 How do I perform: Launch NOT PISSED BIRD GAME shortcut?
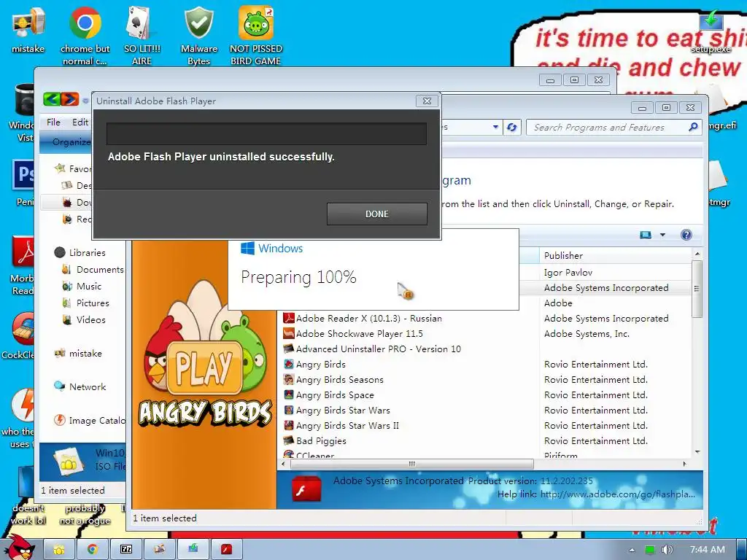pyautogui.click(x=256, y=36)
